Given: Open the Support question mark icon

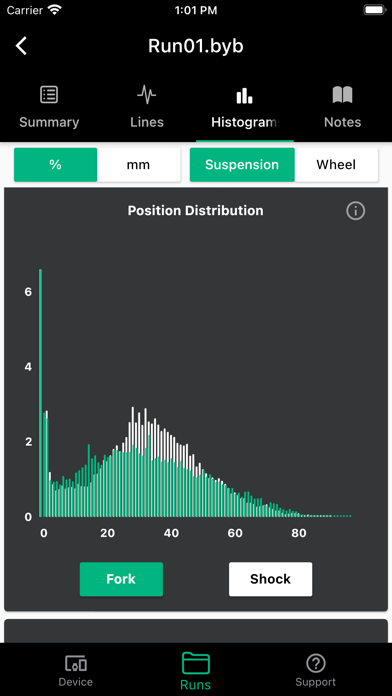Looking at the screenshot, I should click(316, 664).
